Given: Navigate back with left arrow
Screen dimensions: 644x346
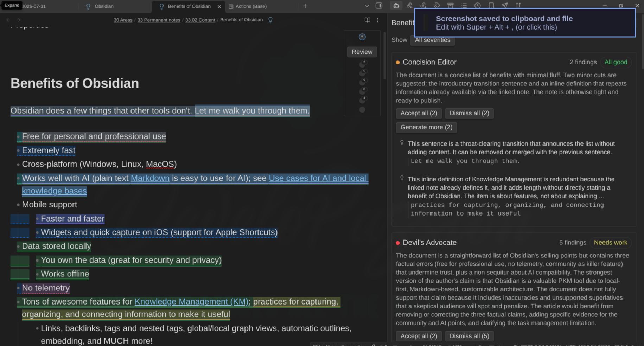Looking at the screenshot, I should click(x=8, y=20).
